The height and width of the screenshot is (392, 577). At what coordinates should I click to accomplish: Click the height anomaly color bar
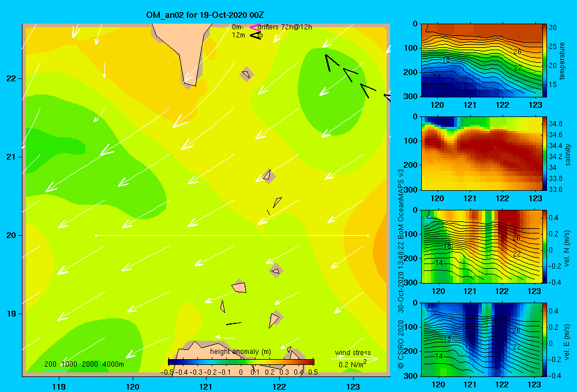click(x=241, y=362)
